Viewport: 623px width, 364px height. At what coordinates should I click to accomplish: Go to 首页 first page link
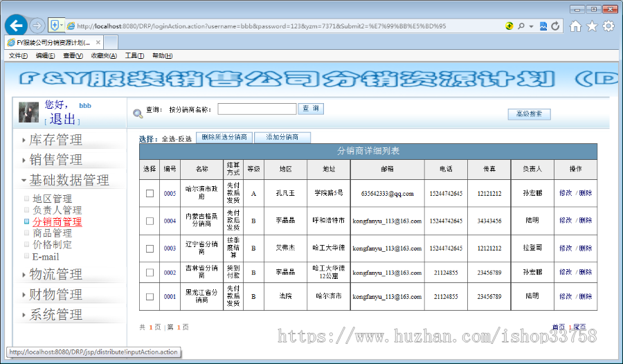pos(559,327)
